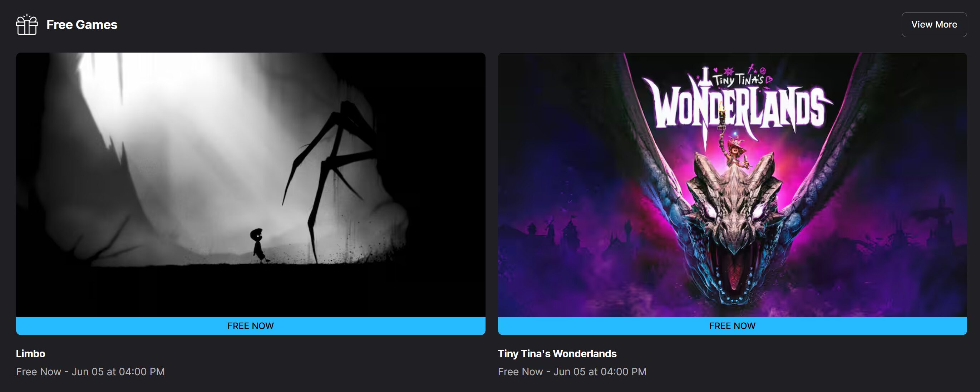Image resolution: width=980 pixels, height=392 pixels.
Task: Open the Limbo game artwork
Action: tap(250, 185)
